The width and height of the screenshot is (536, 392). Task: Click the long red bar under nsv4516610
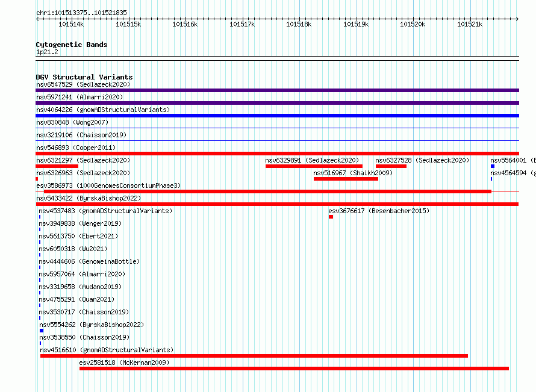(254, 356)
